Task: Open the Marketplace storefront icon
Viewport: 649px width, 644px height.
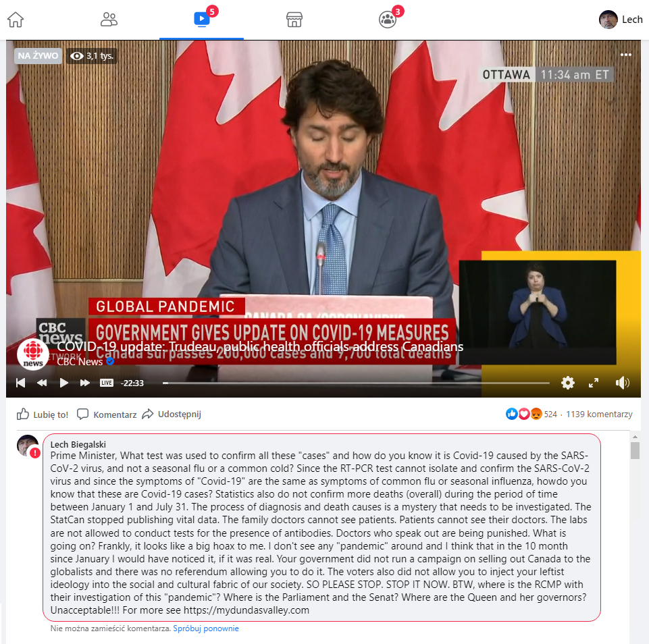Action: 294,20
